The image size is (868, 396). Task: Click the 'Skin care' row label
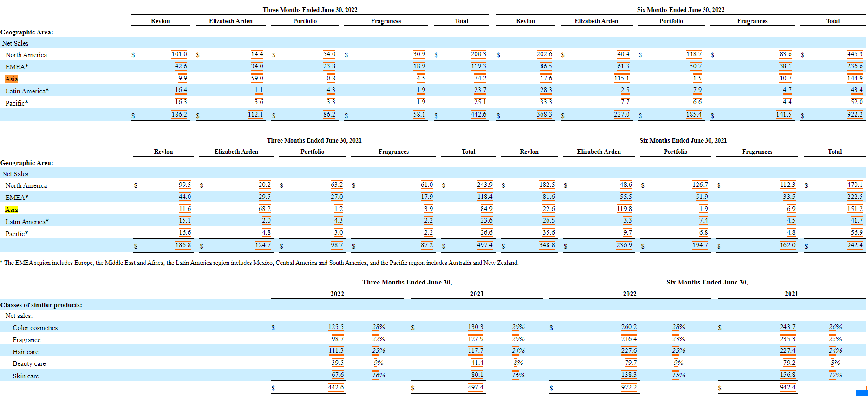point(26,376)
